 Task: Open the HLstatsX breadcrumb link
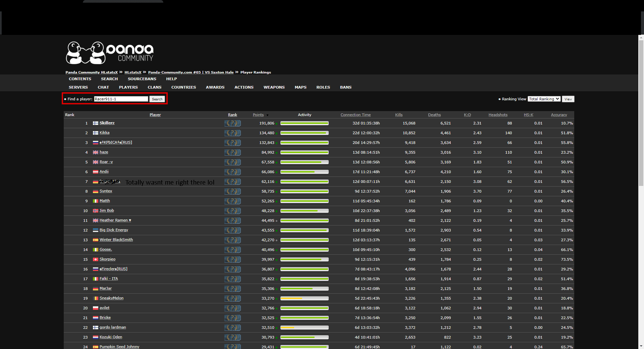coord(133,72)
